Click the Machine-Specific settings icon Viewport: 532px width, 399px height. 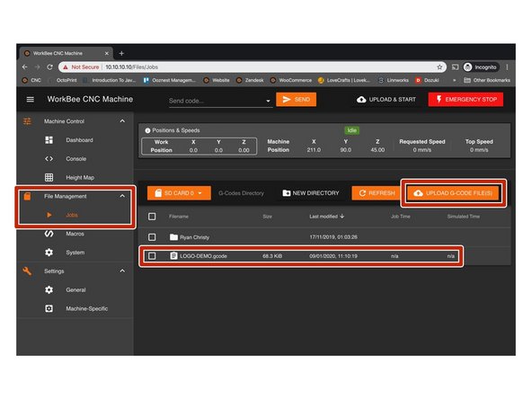(x=49, y=308)
